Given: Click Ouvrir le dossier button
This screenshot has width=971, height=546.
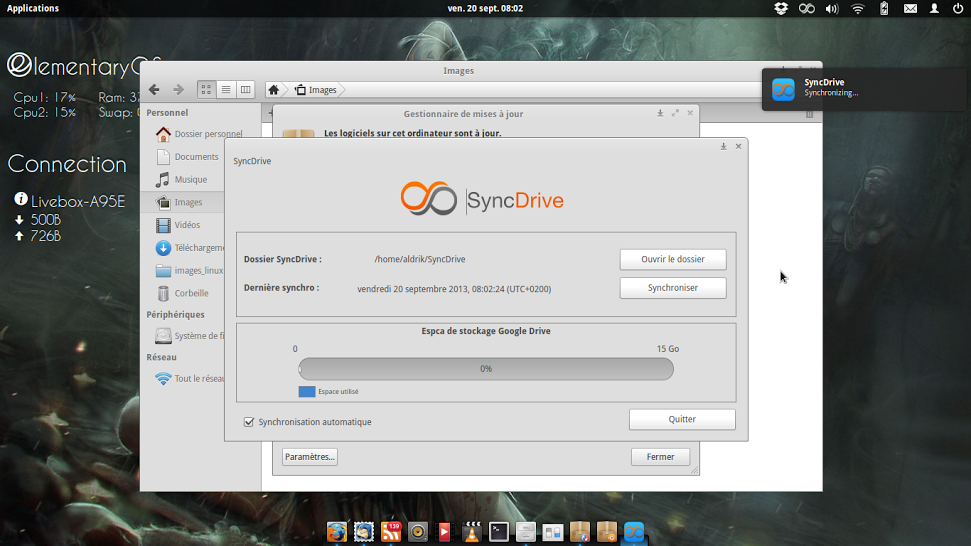Looking at the screenshot, I should coord(673,259).
